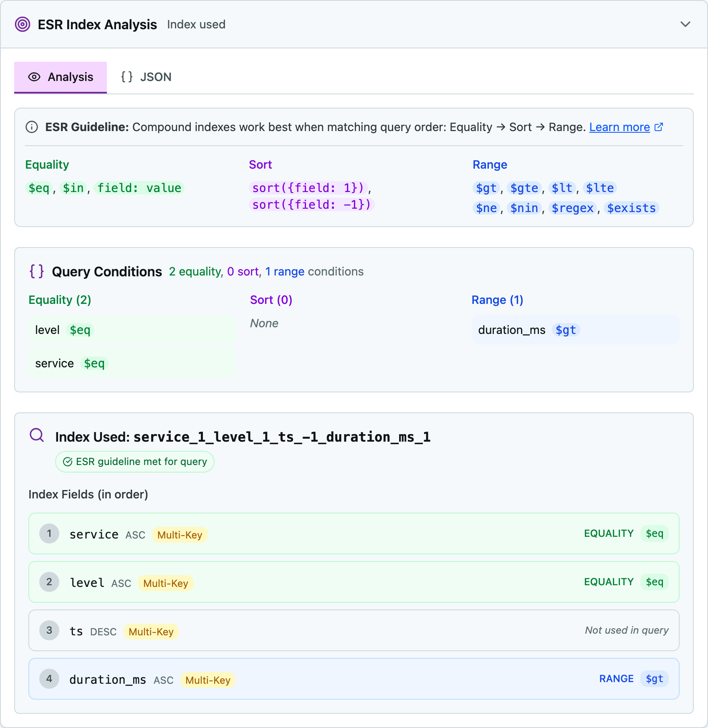
Task: Click the Index used status text in header
Action: pyautogui.click(x=196, y=24)
